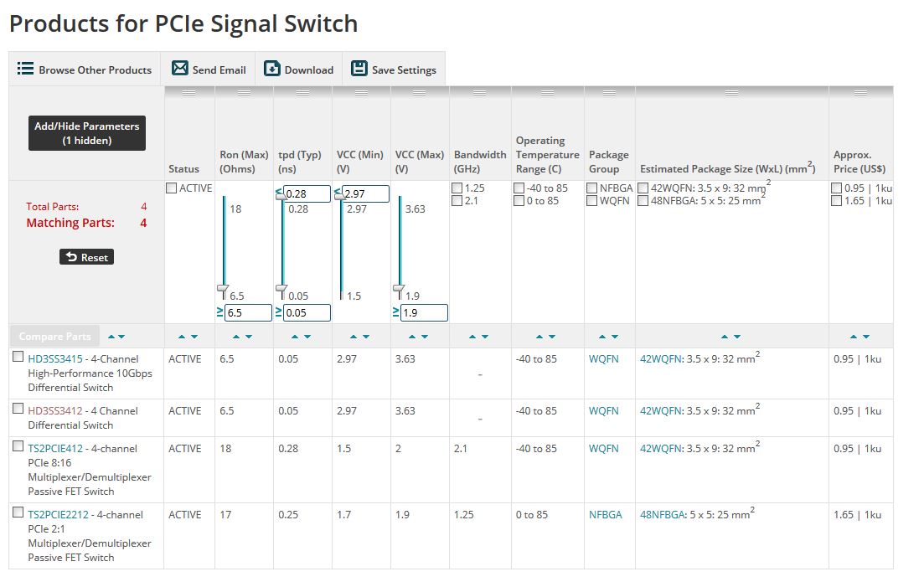Select the HD3SS3415 compare checkbox
Image resolution: width=924 pixels, height=587 pixels.
pos(18,357)
